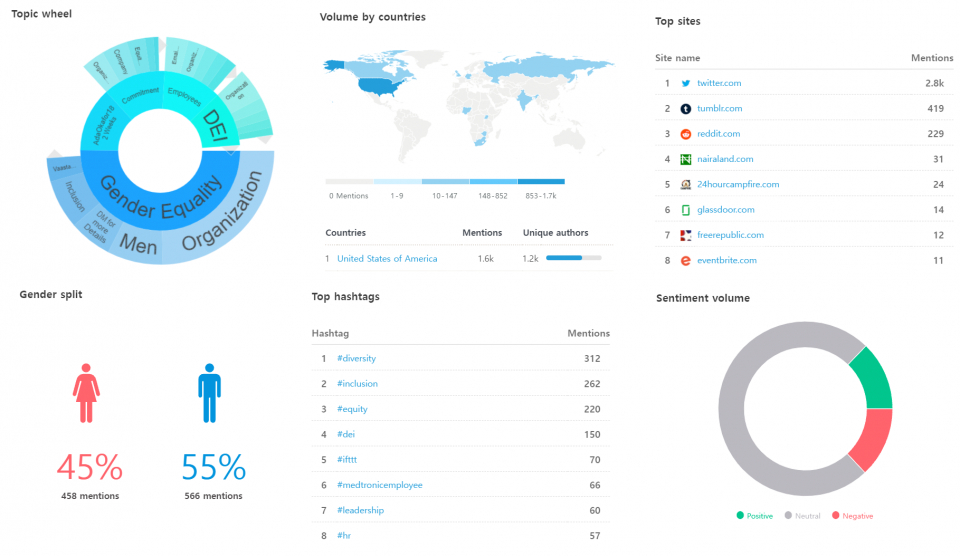Open the #leadership hashtag

[360, 510]
